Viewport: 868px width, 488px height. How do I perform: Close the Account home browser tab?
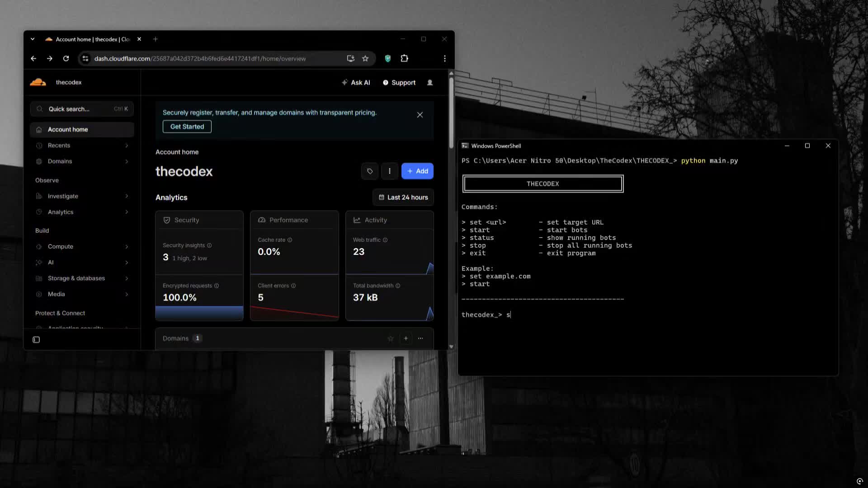coord(139,39)
